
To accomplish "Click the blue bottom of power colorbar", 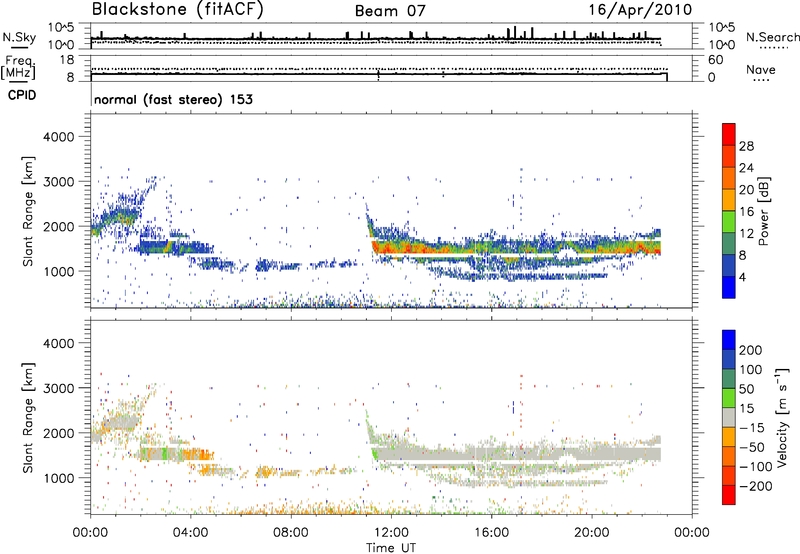I will point(729,287).
